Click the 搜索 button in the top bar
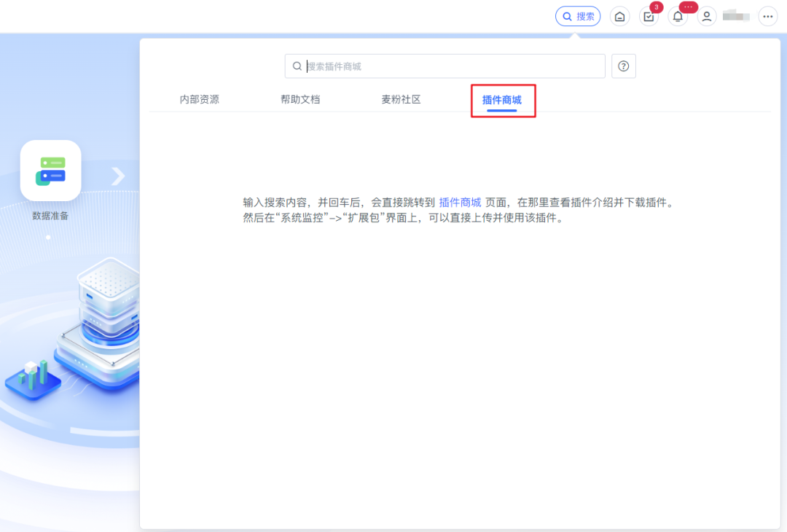The height and width of the screenshot is (532, 787). pos(577,16)
